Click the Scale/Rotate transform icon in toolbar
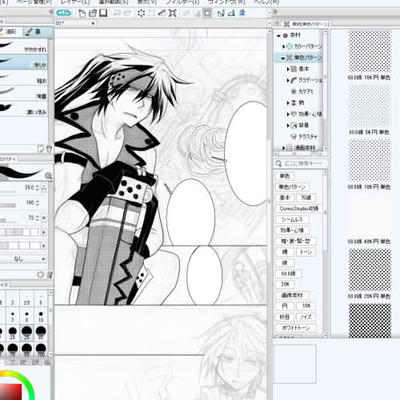Viewport: 400px width, 400px height. click(x=172, y=13)
